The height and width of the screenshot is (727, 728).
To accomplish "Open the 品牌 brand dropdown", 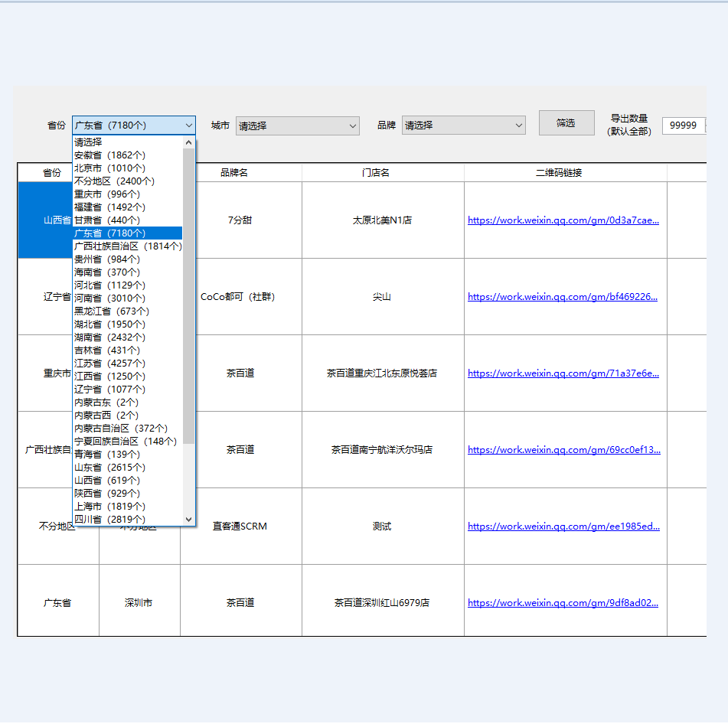I will 463,126.
